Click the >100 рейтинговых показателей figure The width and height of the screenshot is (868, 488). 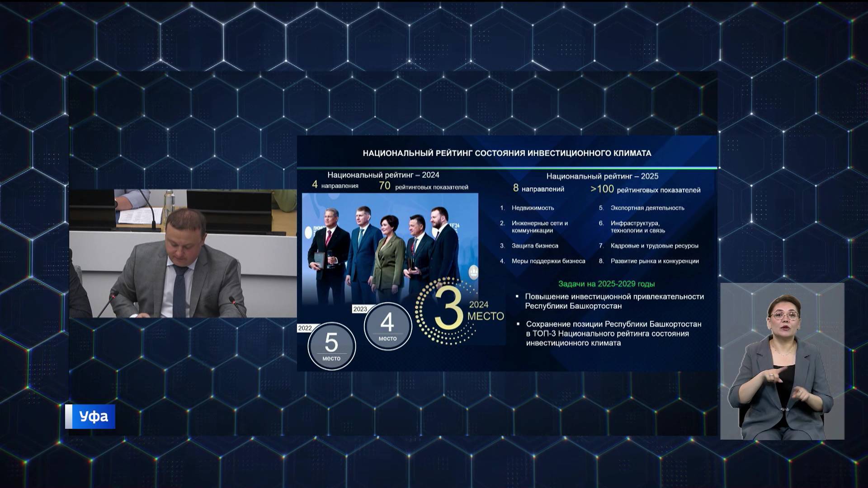(x=645, y=189)
